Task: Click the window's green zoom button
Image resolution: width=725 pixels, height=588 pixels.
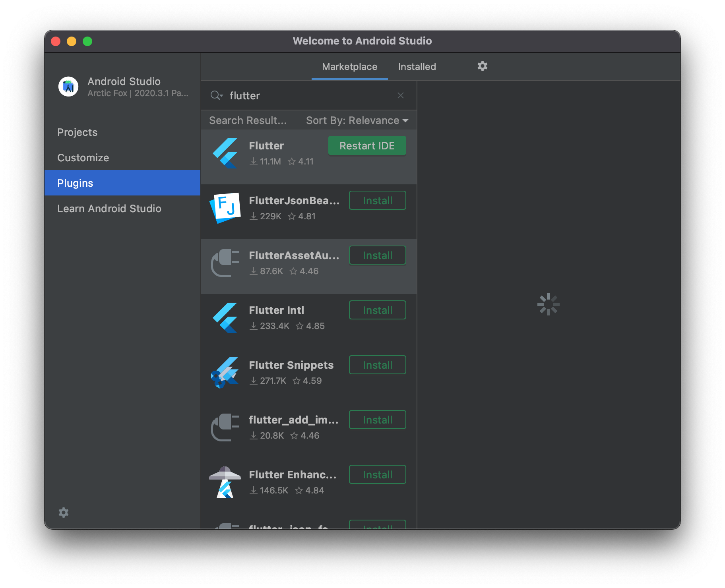Action: pos(87,41)
